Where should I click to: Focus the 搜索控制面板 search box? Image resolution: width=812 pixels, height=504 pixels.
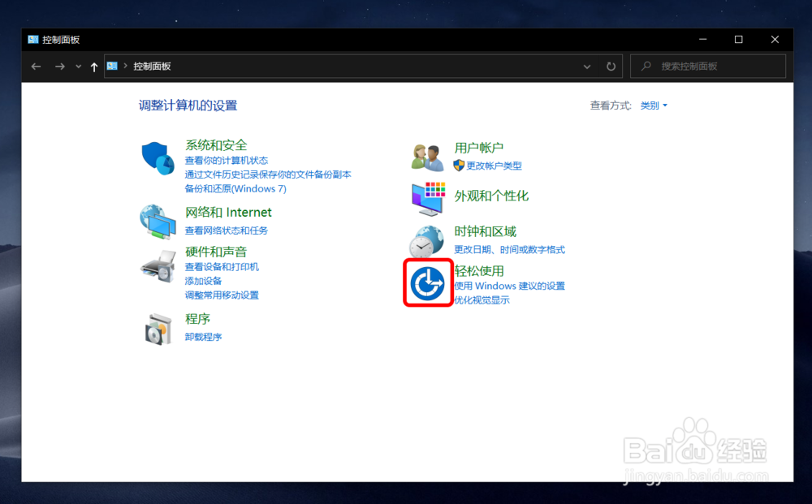pyautogui.click(x=708, y=67)
